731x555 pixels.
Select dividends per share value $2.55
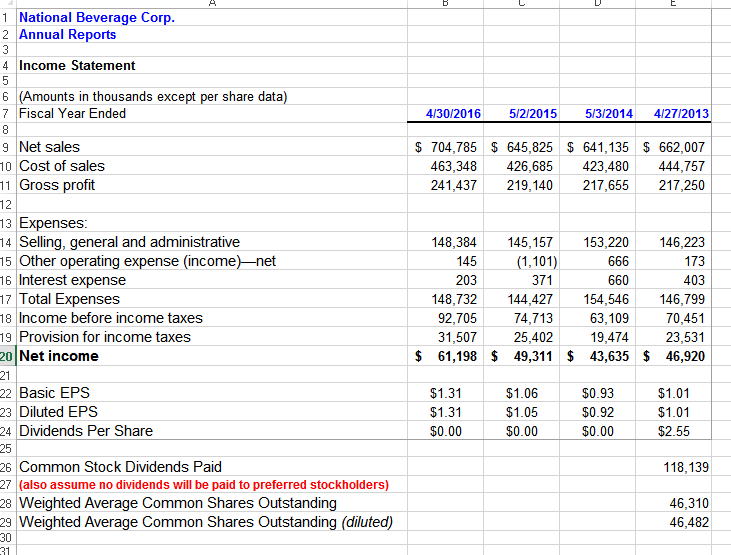click(674, 431)
